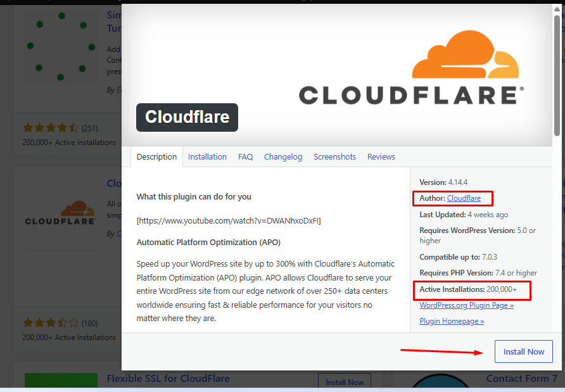This screenshot has width=565, height=392.
Task: Click the green dotted circle plugin icon
Action: pos(61,46)
